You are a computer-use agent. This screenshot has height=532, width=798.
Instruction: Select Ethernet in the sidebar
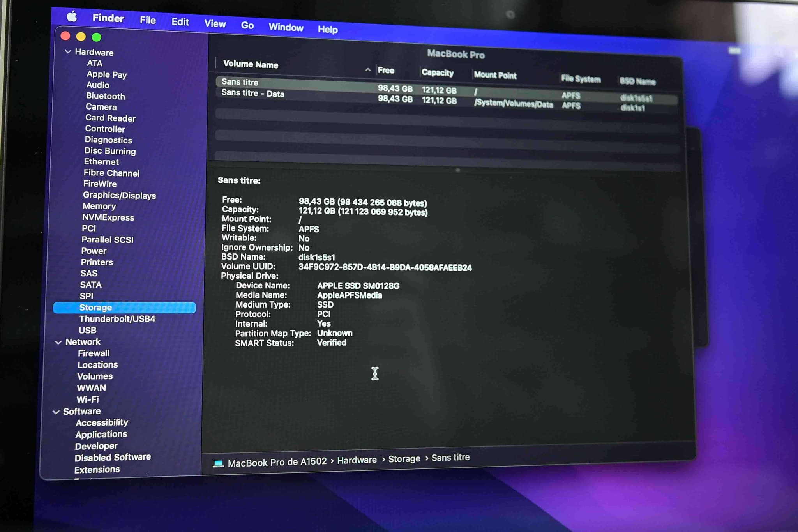coord(101,162)
